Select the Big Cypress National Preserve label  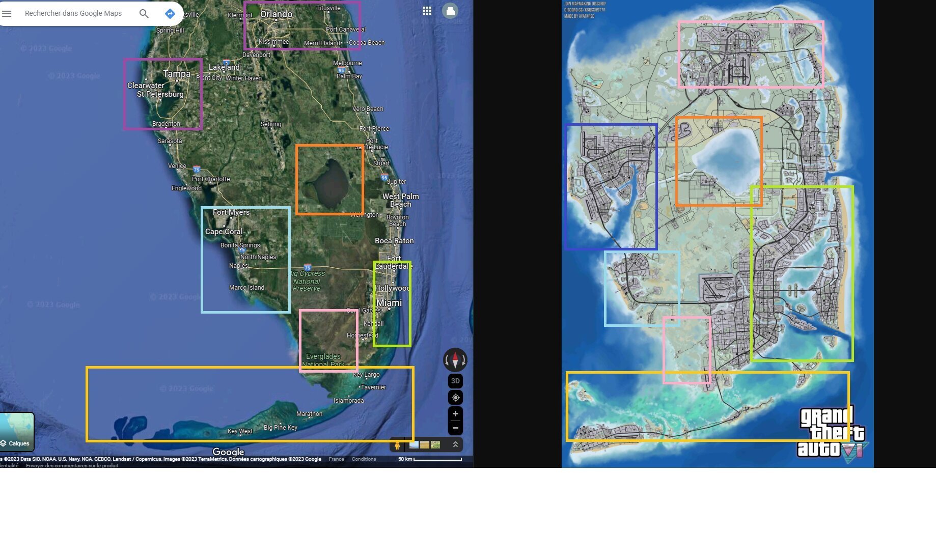(x=307, y=281)
